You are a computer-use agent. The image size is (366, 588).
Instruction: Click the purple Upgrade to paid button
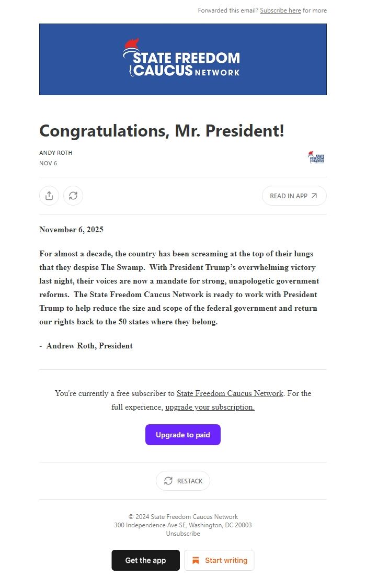point(182,434)
